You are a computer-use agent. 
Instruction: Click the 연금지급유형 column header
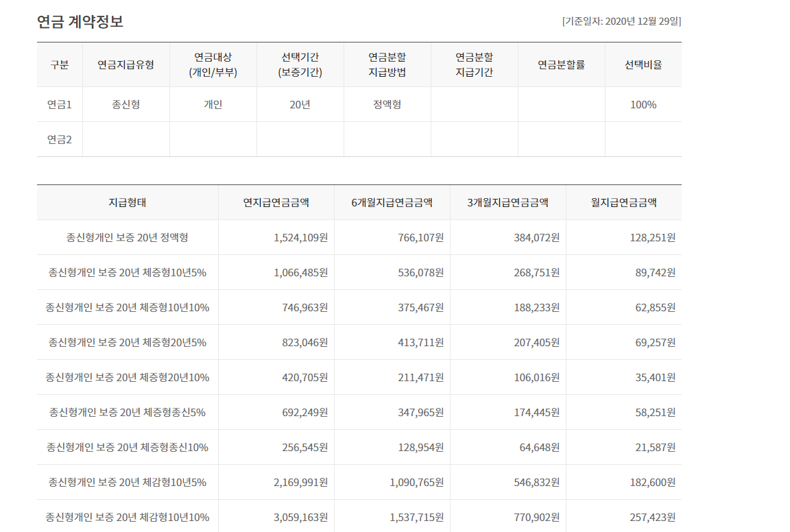click(x=126, y=64)
